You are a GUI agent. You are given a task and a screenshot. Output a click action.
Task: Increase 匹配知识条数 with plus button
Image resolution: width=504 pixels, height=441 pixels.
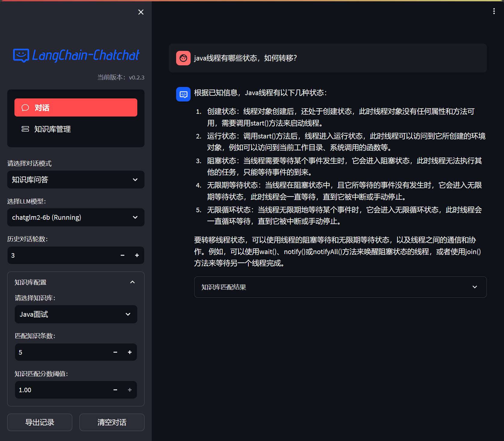(130, 352)
